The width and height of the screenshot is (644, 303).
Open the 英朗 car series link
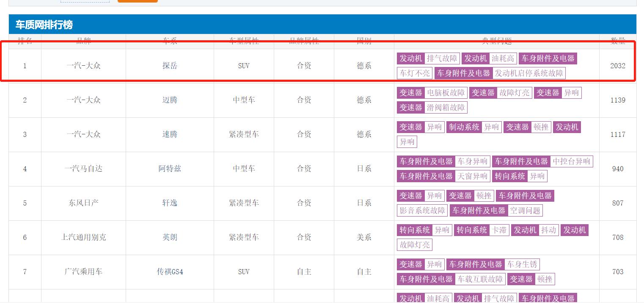[x=170, y=237]
